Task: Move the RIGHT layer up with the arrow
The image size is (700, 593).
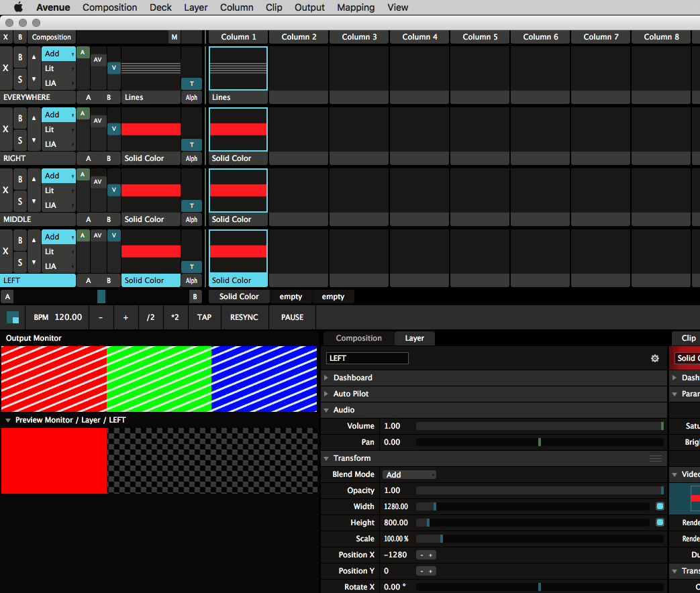Action: point(34,118)
